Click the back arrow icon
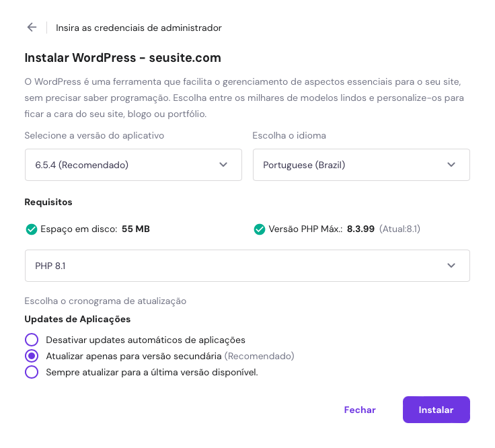Screen dimensions: 495x448 click(32, 28)
